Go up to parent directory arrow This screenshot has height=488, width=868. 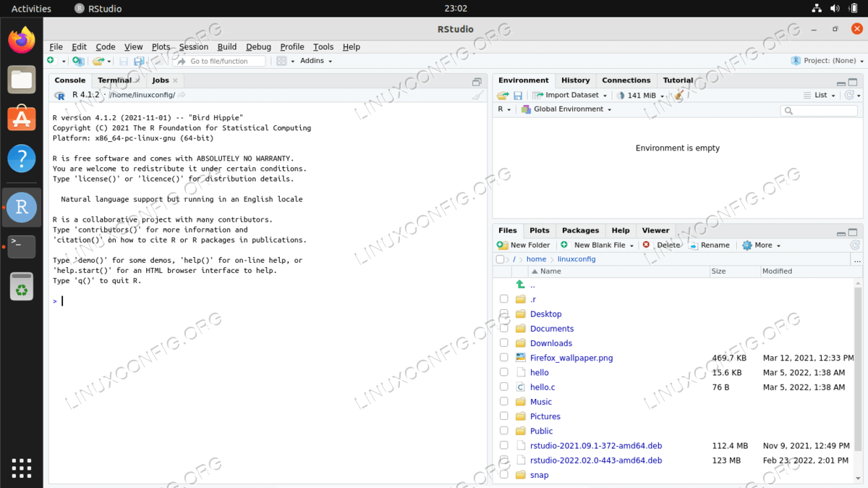click(x=519, y=285)
